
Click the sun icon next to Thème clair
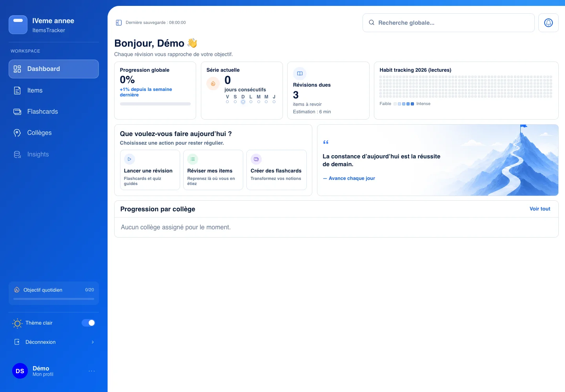click(x=17, y=323)
